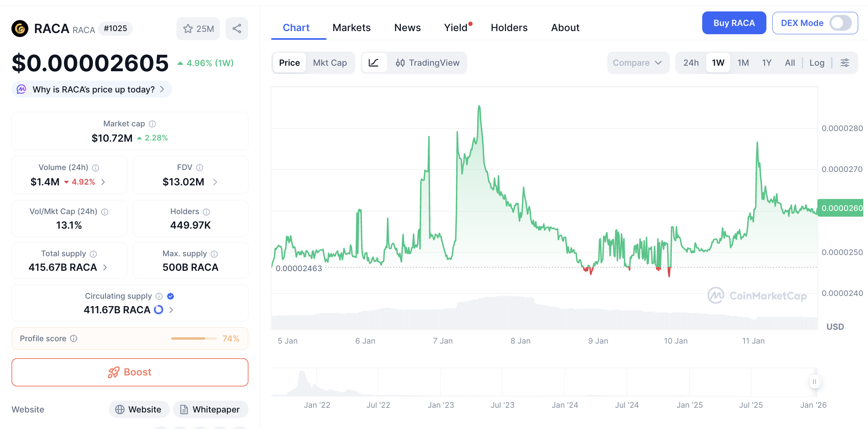Enable Log scale on chart
The image size is (868, 429).
pyautogui.click(x=816, y=63)
